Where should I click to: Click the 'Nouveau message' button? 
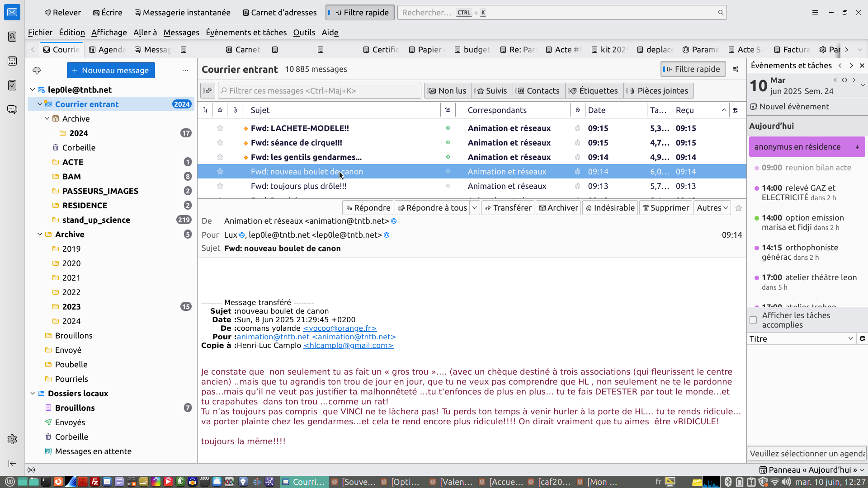tap(111, 70)
